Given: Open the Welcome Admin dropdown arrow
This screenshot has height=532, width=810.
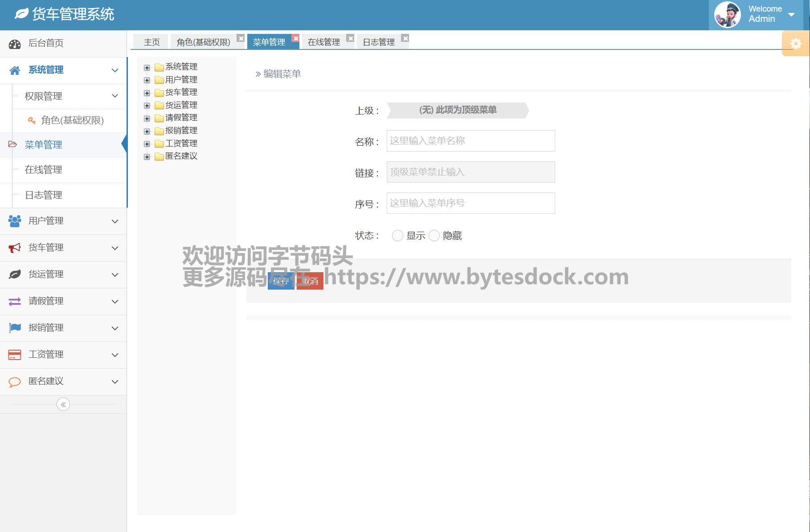Looking at the screenshot, I should tap(791, 15).
